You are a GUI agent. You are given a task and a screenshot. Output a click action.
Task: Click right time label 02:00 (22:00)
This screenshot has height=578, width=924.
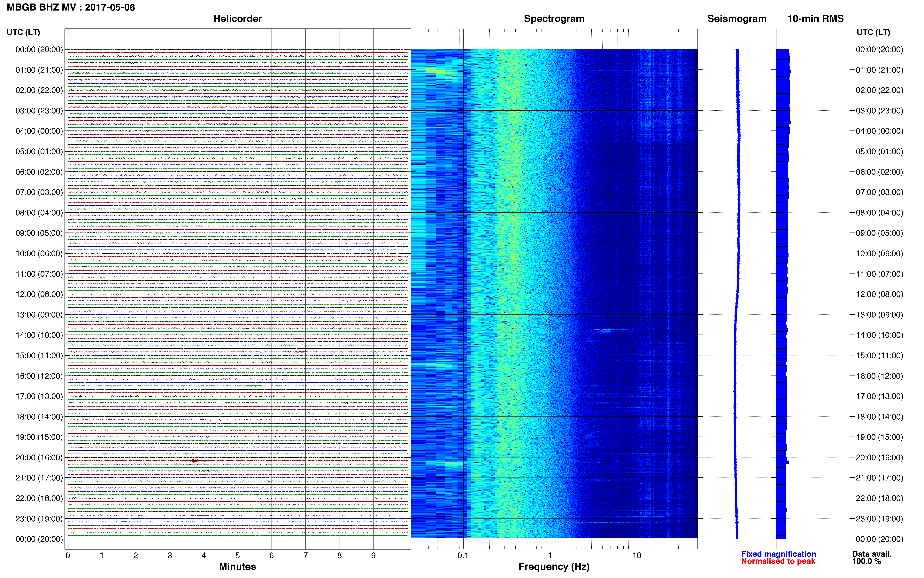pos(879,90)
